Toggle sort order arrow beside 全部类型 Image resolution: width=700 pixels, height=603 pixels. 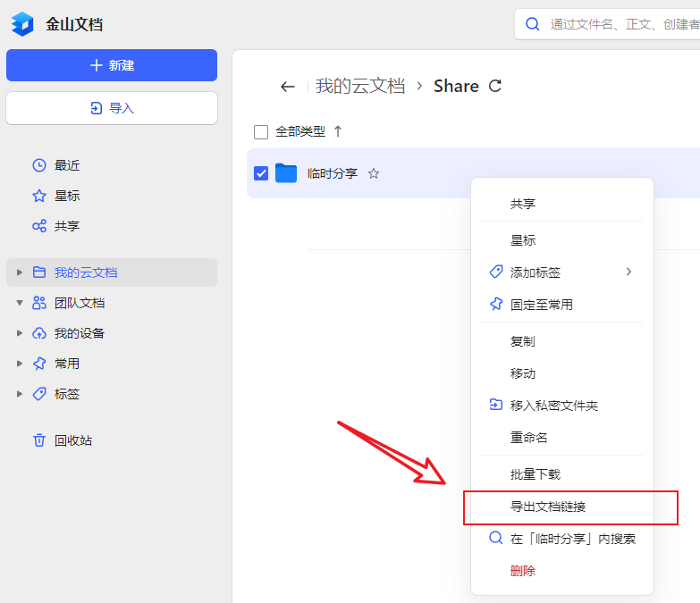pyautogui.click(x=338, y=131)
